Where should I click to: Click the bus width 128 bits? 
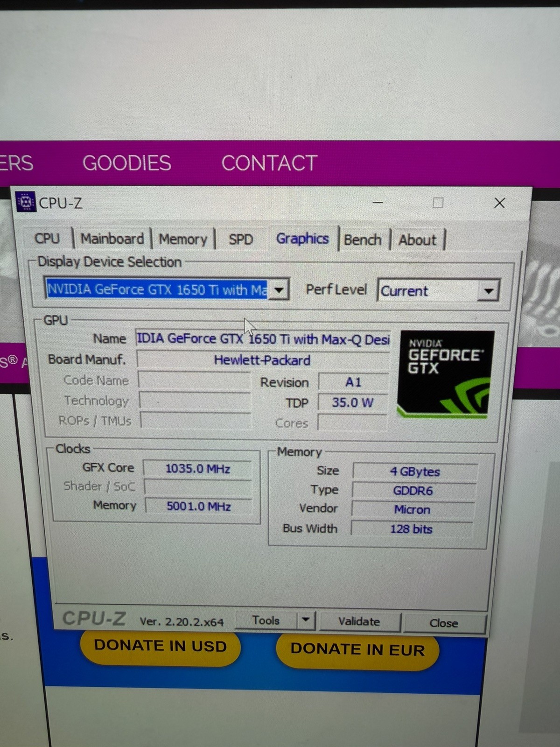point(412,529)
